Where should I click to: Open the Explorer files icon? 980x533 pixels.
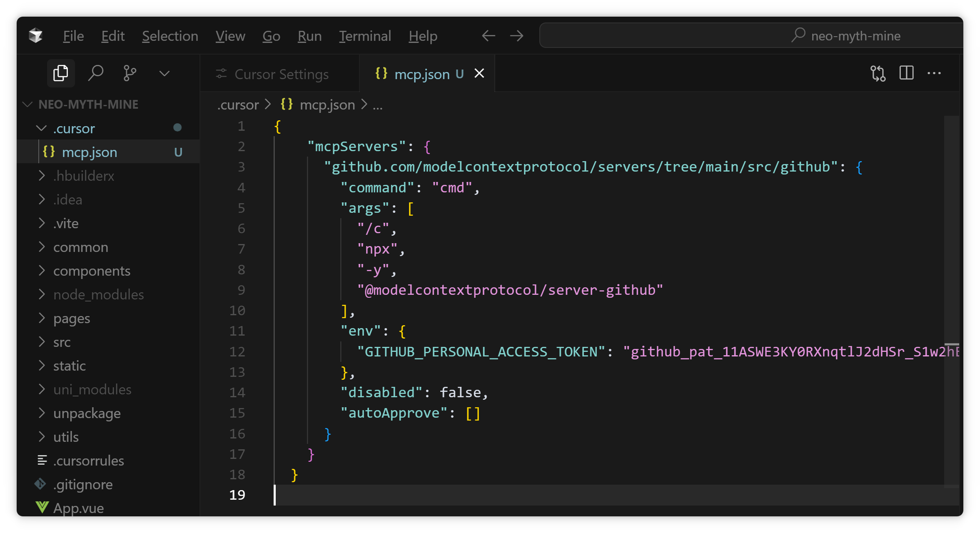(x=61, y=73)
